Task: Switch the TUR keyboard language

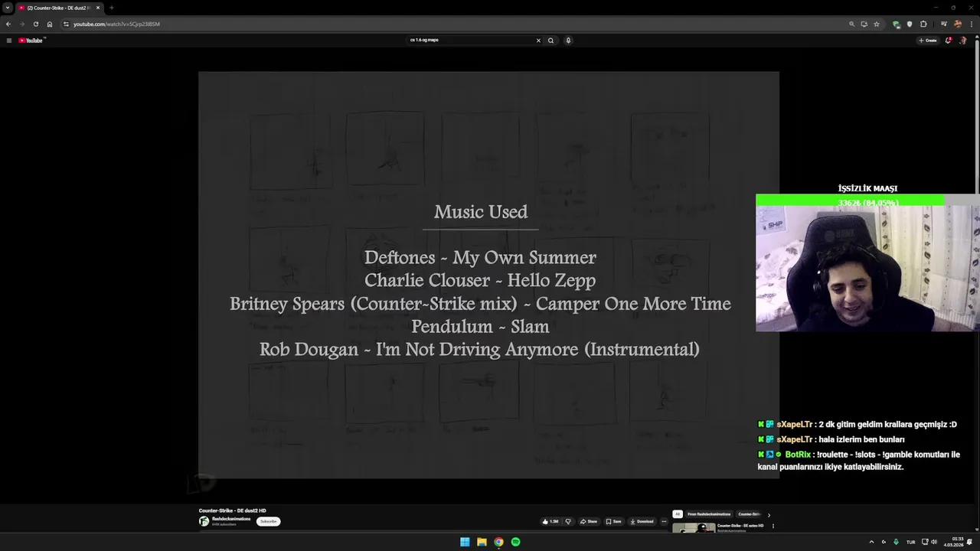Action: 911,542
